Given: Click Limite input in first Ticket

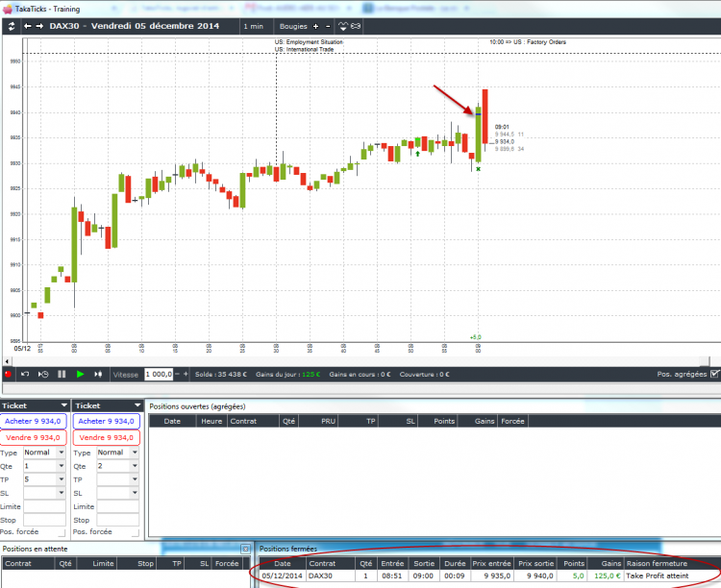Looking at the screenshot, I should (44, 506).
